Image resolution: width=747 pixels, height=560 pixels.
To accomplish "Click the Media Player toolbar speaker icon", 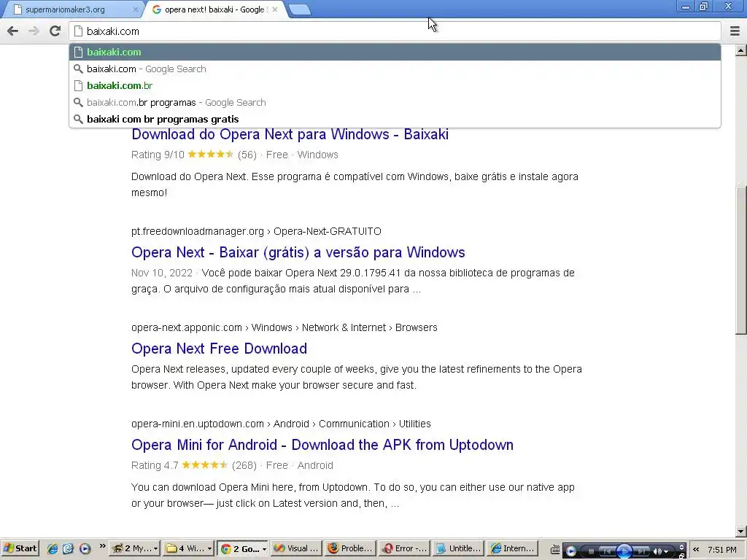I will click(x=657, y=551).
